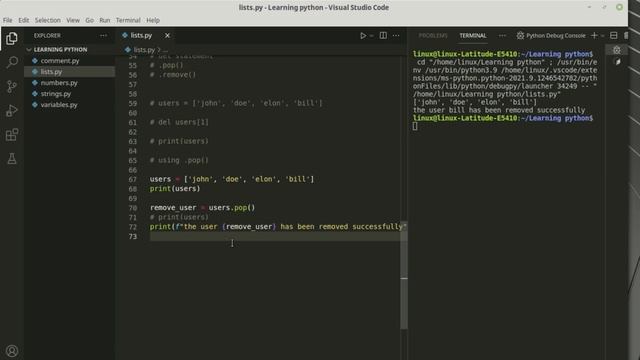Open the Selection menu

tap(47, 20)
